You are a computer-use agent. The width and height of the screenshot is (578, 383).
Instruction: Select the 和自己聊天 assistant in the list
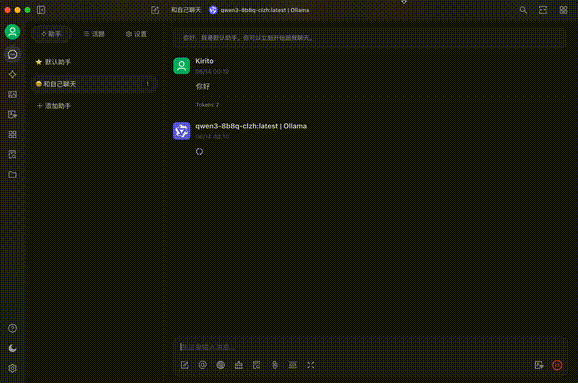click(94, 84)
